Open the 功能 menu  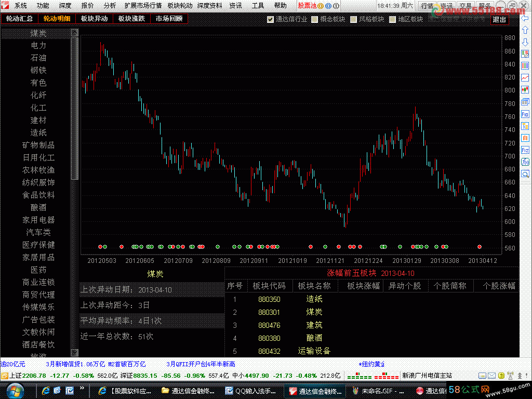(x=43, y=6)
